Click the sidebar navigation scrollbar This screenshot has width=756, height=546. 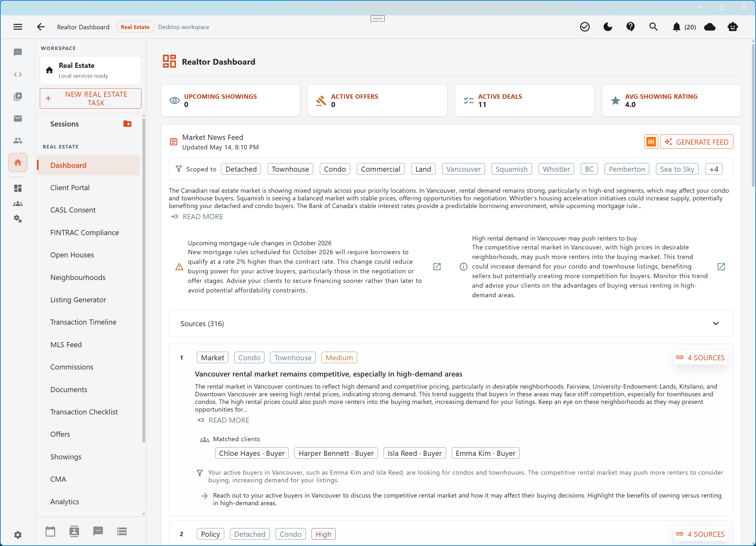[x=144, y=280]
